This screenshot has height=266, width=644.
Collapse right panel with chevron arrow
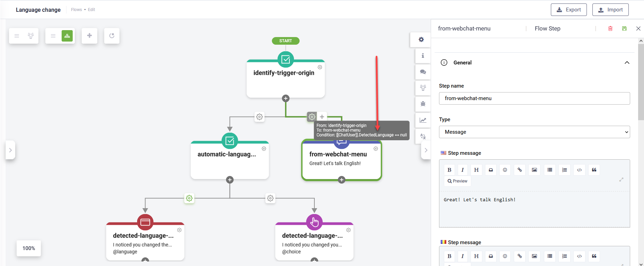pos(426,150)
